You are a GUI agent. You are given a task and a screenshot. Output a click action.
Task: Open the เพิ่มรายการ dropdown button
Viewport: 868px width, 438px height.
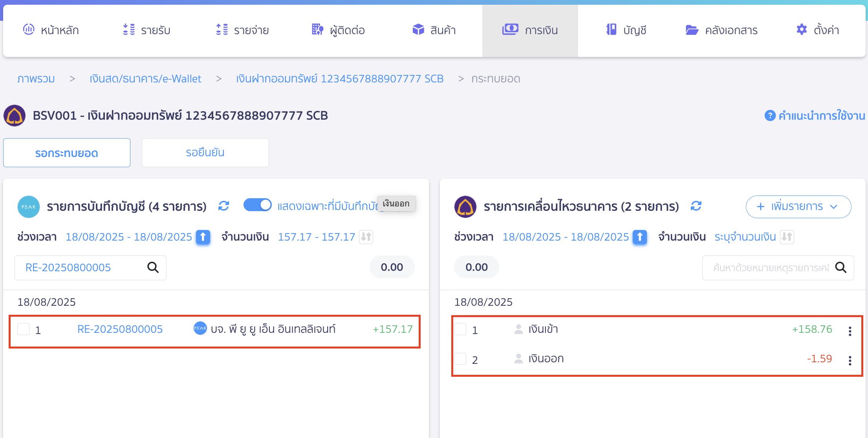798,206
